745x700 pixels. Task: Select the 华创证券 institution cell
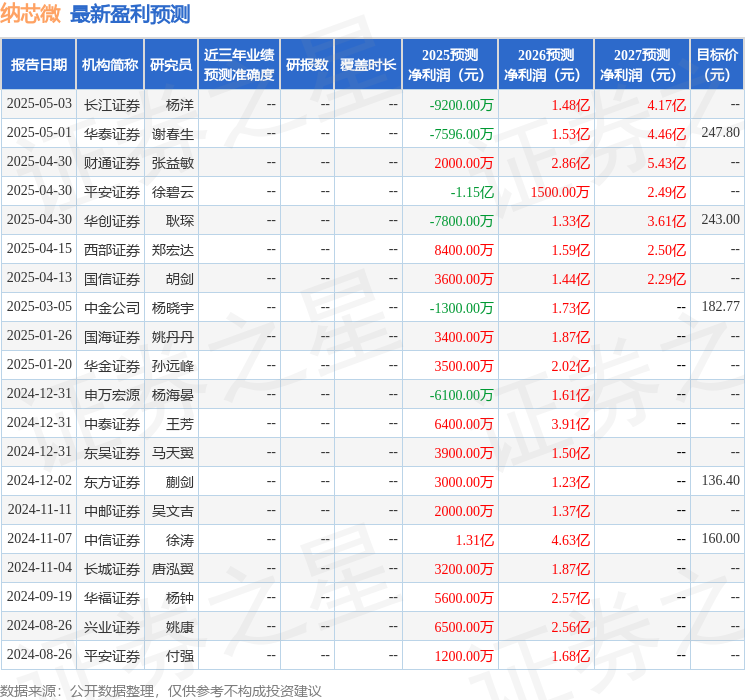[112, 221]
